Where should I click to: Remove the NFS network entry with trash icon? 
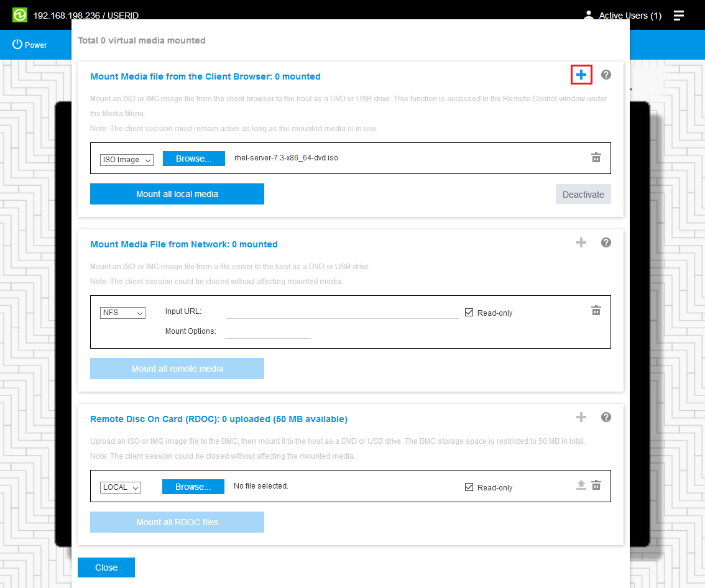tap(596, 311)
